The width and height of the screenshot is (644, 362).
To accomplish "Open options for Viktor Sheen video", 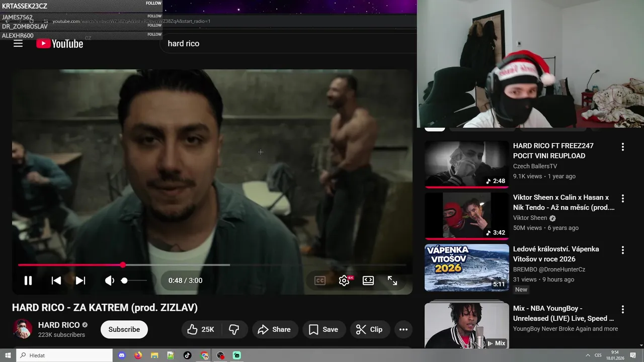I will point(622,199).
